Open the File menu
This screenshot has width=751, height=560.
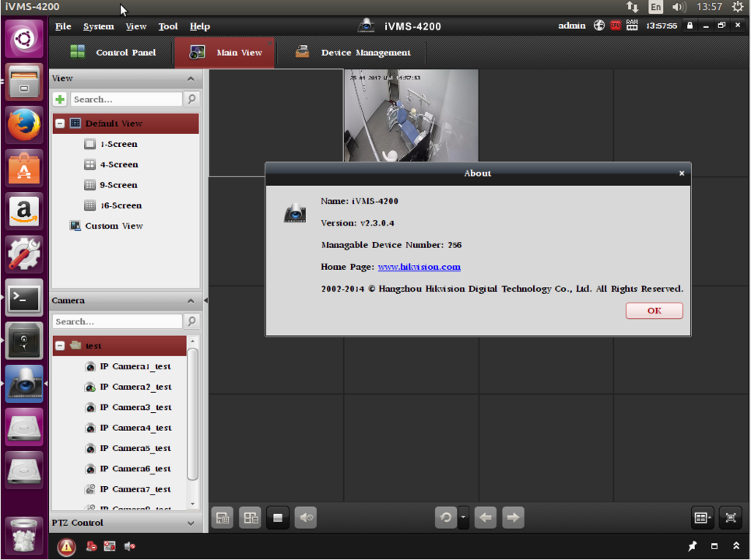[63, 26]
